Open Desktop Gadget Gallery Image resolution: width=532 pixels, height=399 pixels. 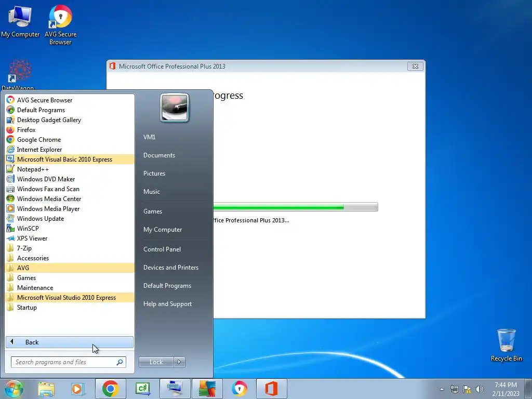pos(70,120)
